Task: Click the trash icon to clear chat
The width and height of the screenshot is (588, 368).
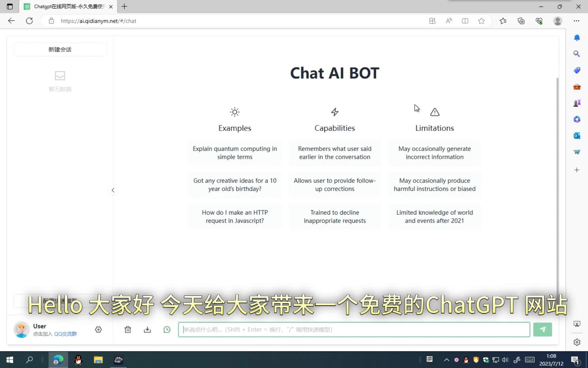Action: click(x=128, y=329)
